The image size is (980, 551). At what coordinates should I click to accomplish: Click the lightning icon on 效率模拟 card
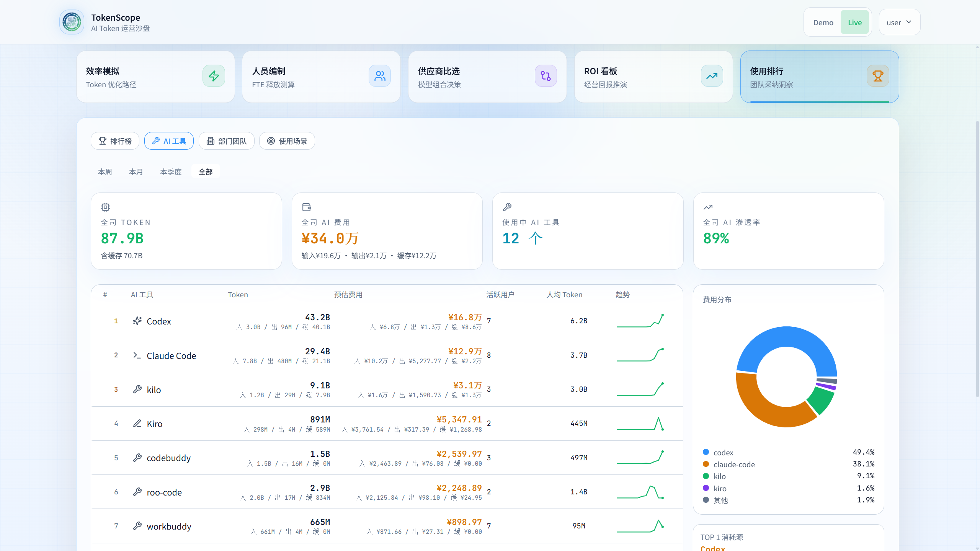pos(214,76)
